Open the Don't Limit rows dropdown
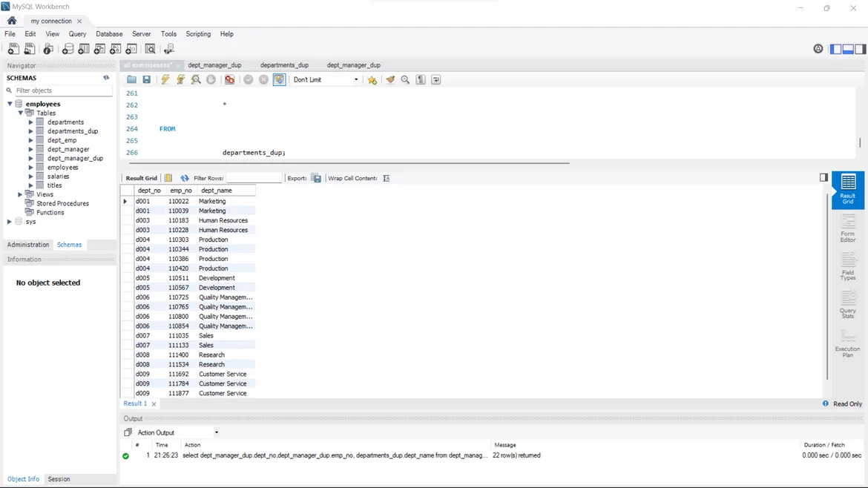The width and height of the screenshot is (868, 488). click(x=326, y=79)
